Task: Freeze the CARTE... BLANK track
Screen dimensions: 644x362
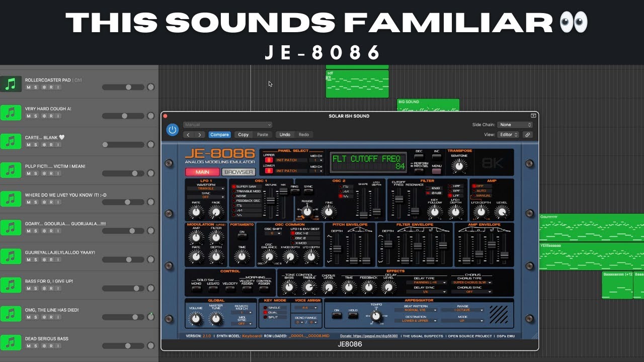Action: tap(44, 145)
